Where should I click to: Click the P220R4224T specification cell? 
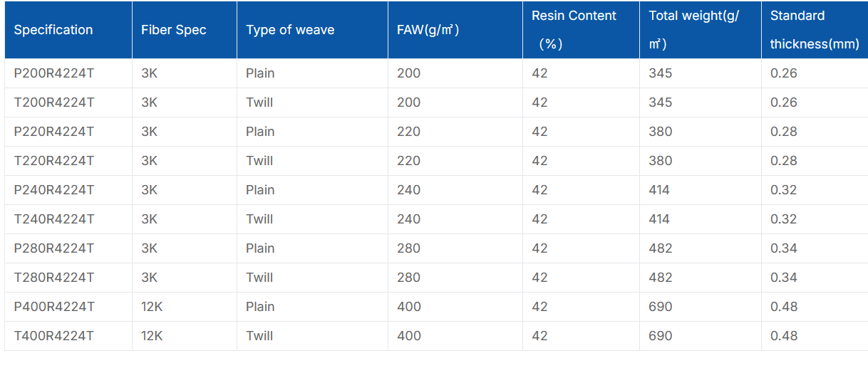click(x=54, y=132)
